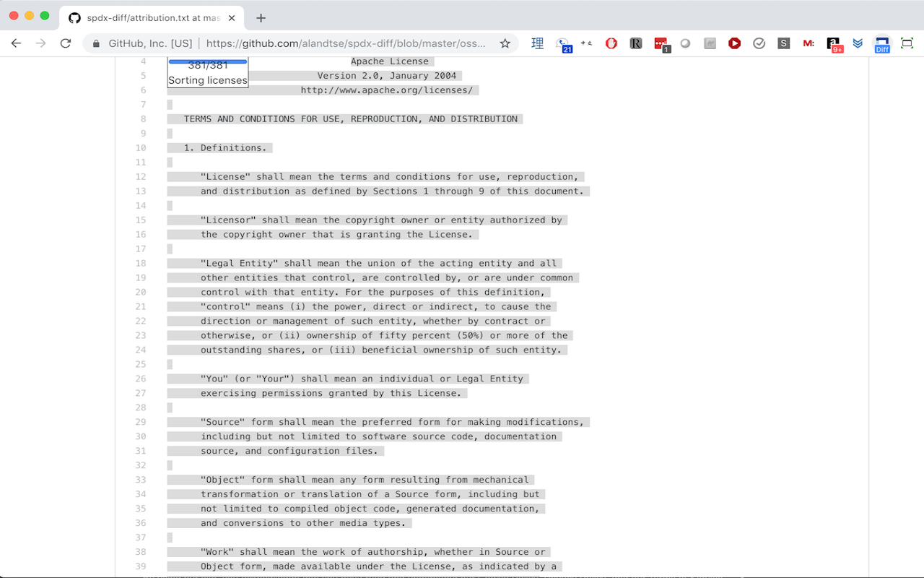The image size is (924, 578).
Task: Click the GitHub logo on the browser tab
Action: (74, 17)
